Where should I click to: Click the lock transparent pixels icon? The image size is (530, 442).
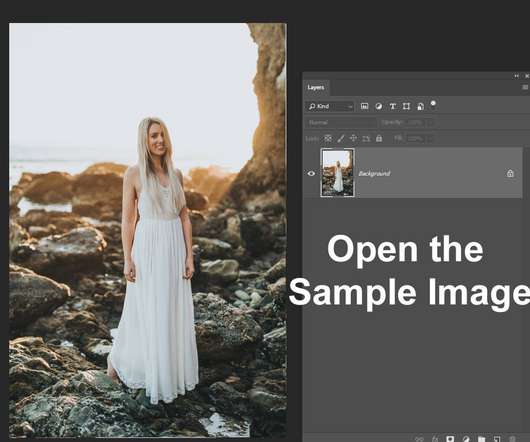click(328, 138)
